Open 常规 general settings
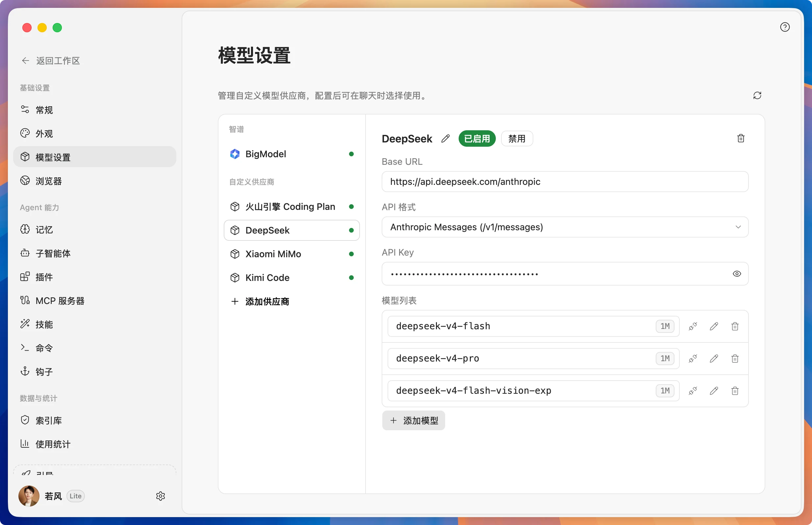Screen dimensions: 812x525 94,110
